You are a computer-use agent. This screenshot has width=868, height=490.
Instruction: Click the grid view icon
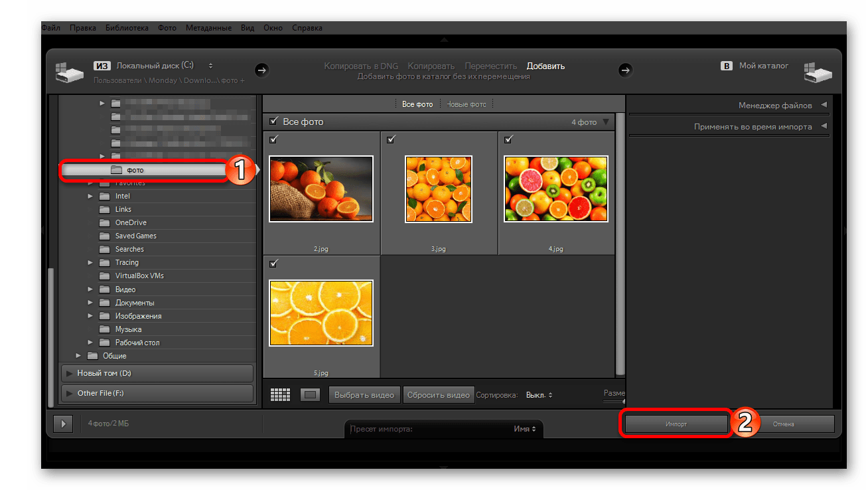(x=281, y=394)
